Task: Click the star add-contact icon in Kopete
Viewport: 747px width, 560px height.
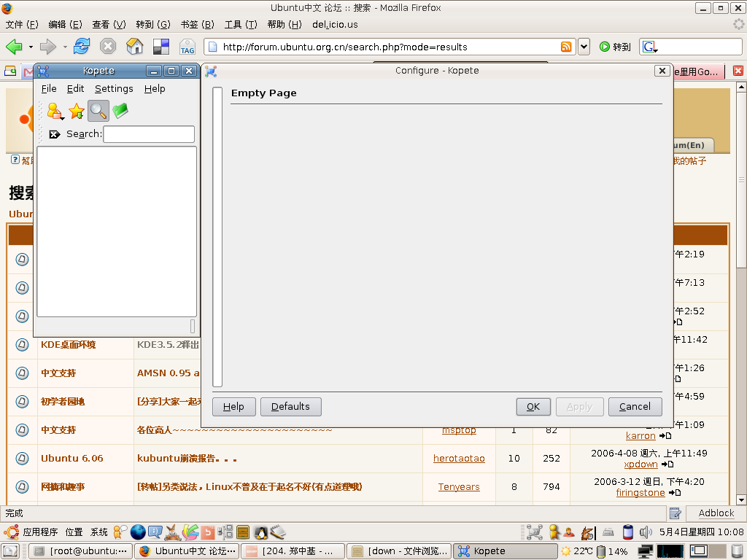Action: pos(76,111)
